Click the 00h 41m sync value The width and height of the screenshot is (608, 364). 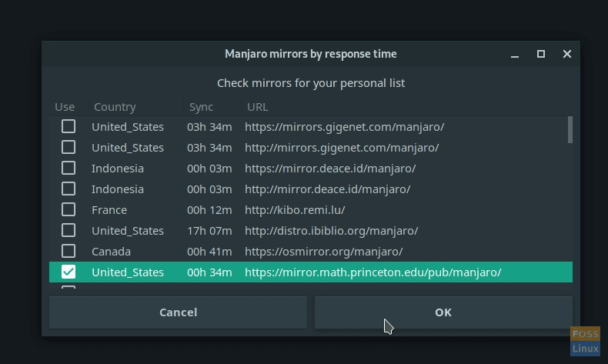209,251
